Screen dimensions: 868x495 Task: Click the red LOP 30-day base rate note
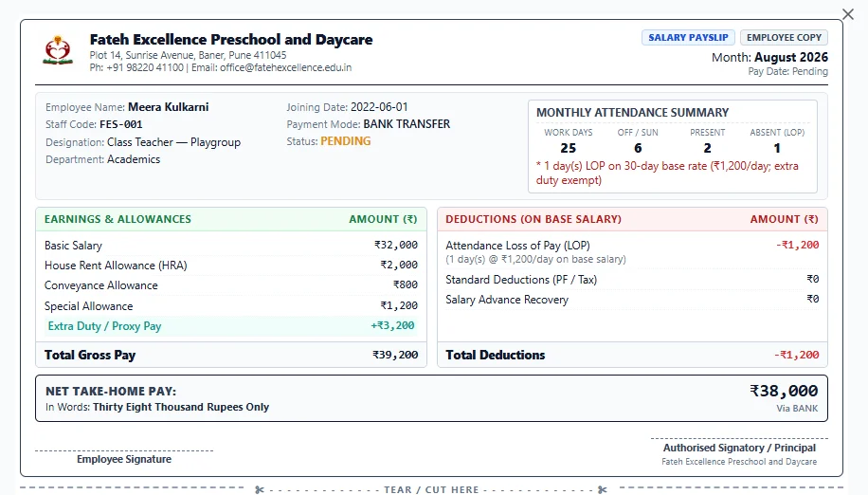667,173
